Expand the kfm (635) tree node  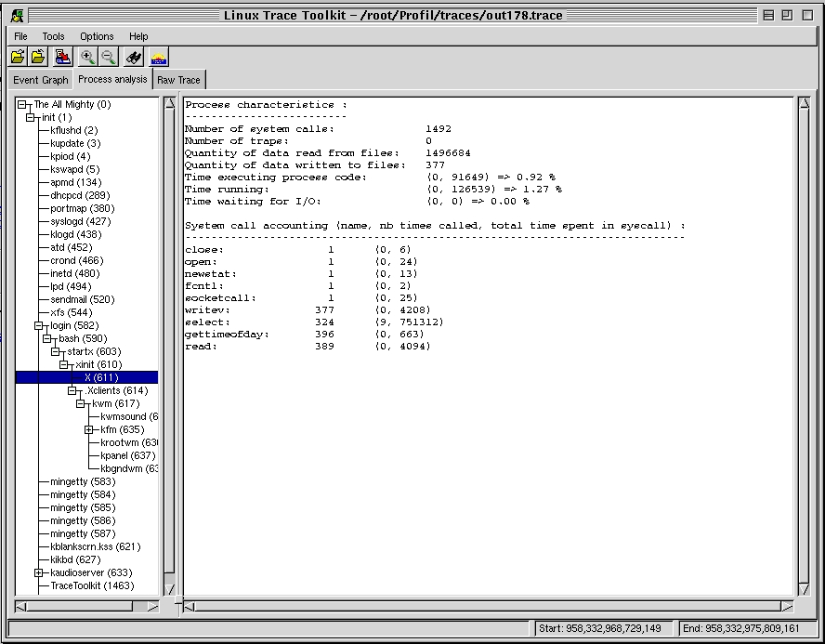pyautogui.click(x=89, y=430)
